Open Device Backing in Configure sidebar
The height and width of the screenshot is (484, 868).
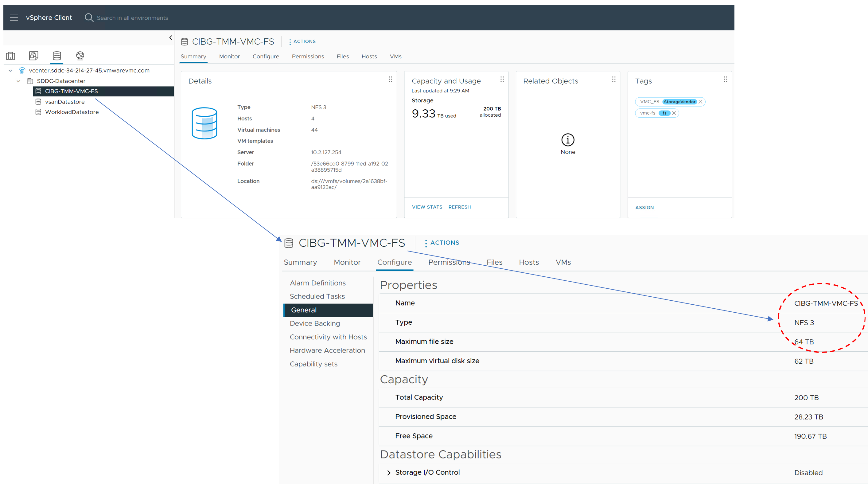315,324
